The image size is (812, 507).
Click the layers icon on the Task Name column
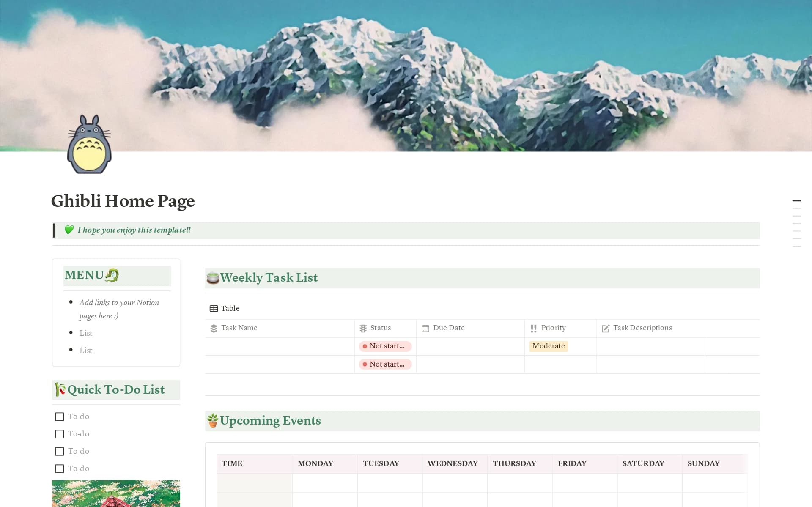[214, 328]
